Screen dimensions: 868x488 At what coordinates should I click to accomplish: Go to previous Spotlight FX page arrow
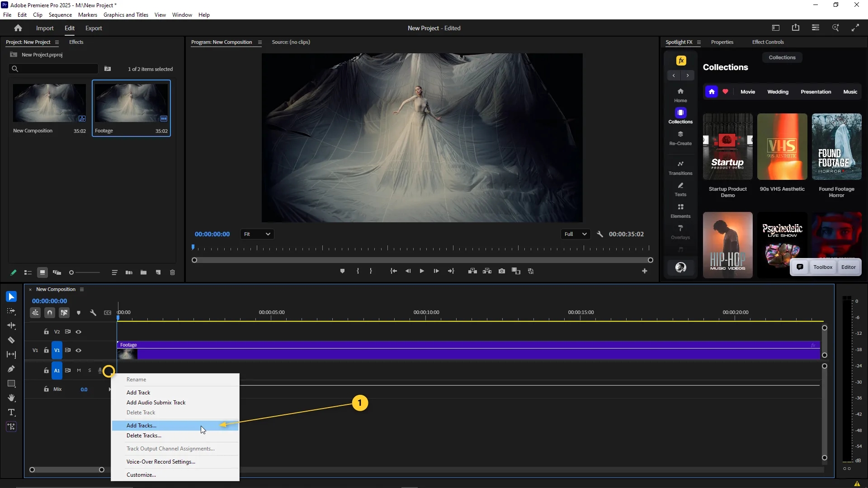click(674, 75)
